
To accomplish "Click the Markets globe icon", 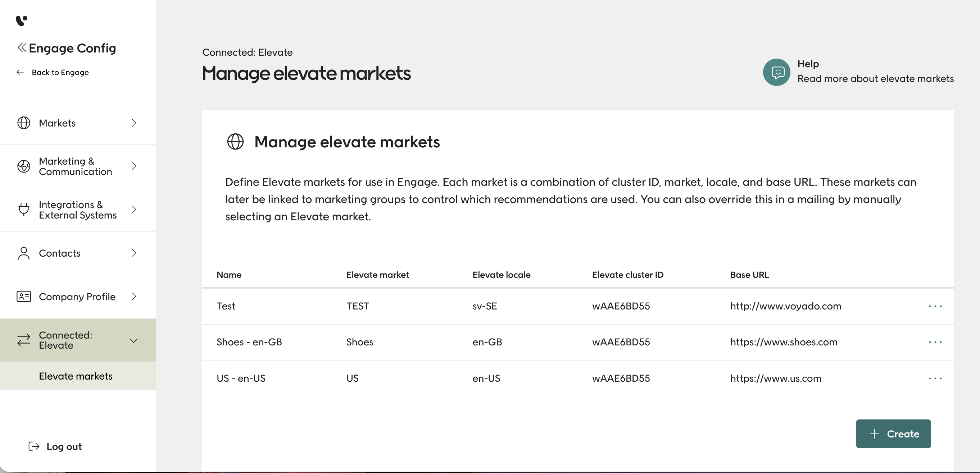I will point(24,123).
